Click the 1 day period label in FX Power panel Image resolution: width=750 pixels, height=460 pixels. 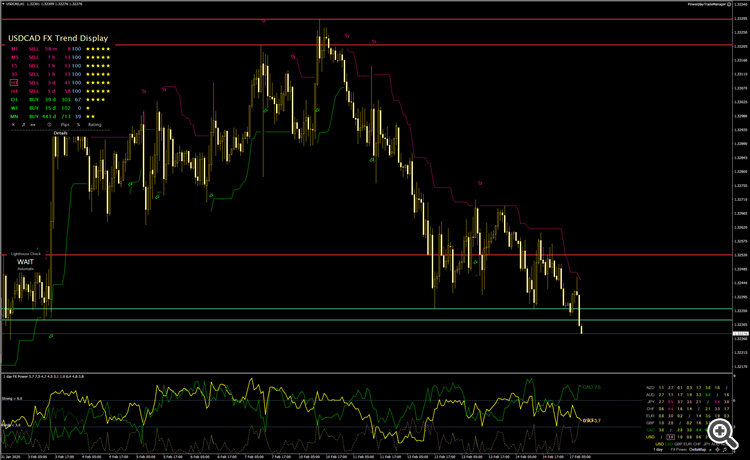pyautogui.click(x=658, y=449)
